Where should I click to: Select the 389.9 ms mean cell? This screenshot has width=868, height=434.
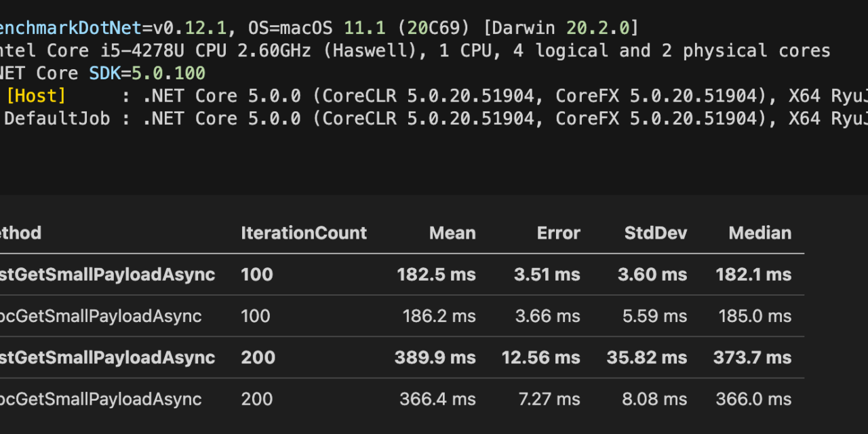click(x=435, y=357)
